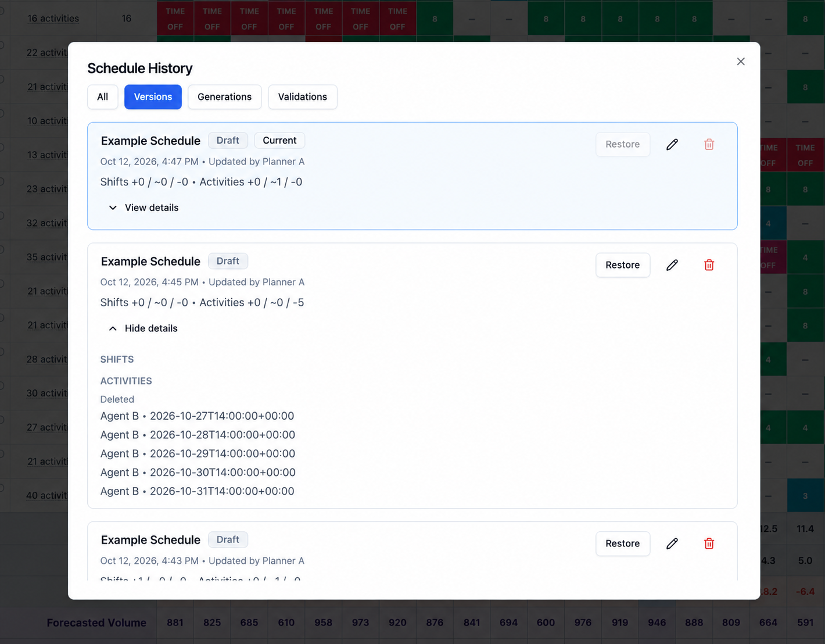
Task: Click 'Oct 12, 2026, 4:43 PM' timestamp
Action: coord(149,560)
